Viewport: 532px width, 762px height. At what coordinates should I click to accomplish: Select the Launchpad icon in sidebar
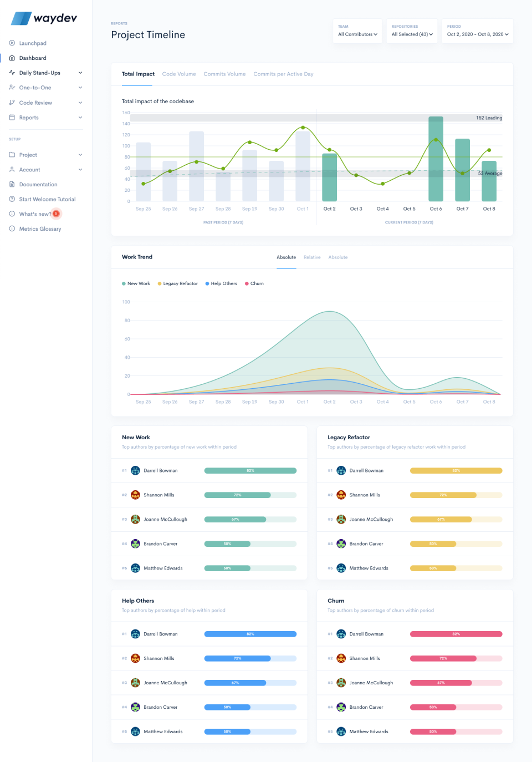[x=12, y=43]
